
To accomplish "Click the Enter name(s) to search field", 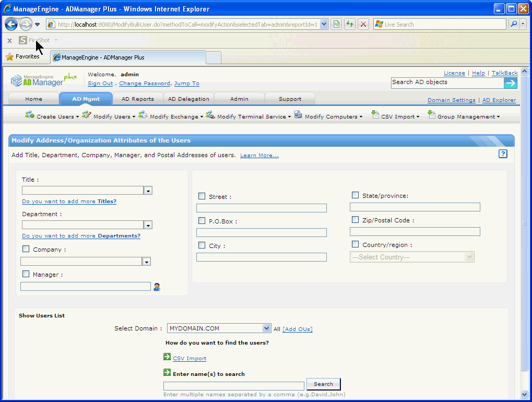I will coord(234,386).
